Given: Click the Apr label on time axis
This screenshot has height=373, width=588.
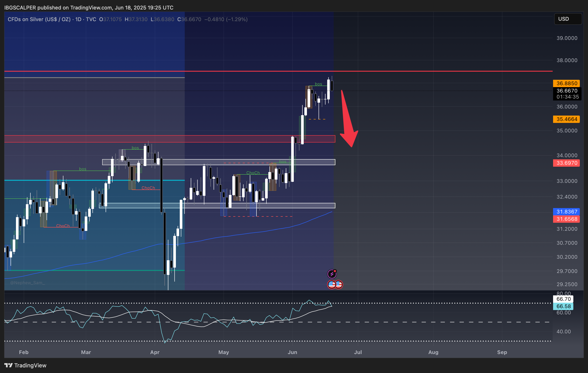Looking at the screenshot, I should click(x=155, y=352).
